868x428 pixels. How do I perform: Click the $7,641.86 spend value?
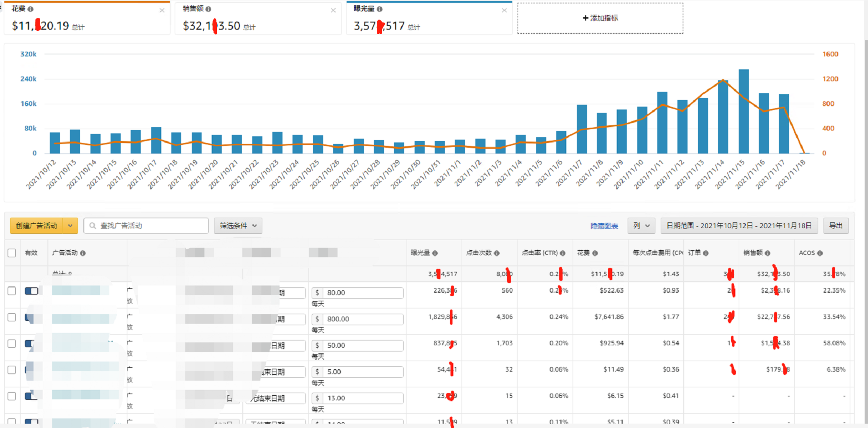(609, 317)
